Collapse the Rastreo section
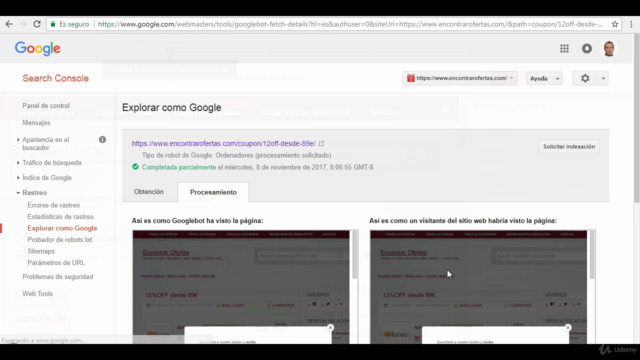Image resolution: width=640 pixels, height=360 pixels. tap(18, 193)
